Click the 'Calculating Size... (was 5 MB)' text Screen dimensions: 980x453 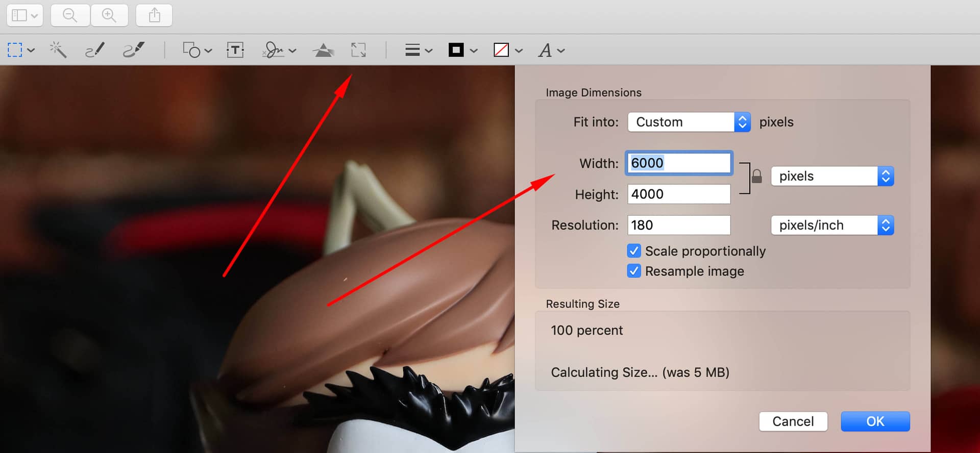640,372
